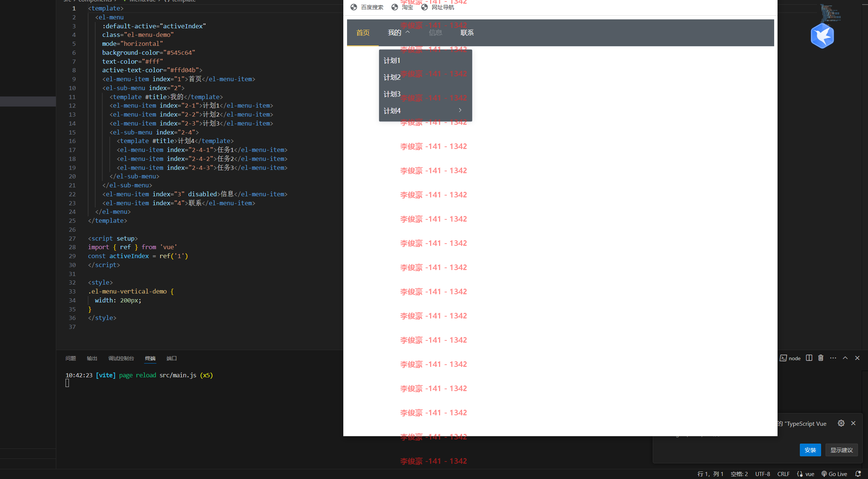Select the 联系 menu item
This screenshot has width=868, height=479.
point(467,33)
